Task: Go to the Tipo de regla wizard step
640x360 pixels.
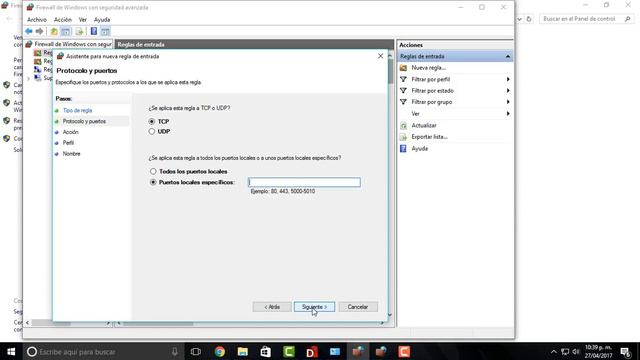Action: point(77,111)
